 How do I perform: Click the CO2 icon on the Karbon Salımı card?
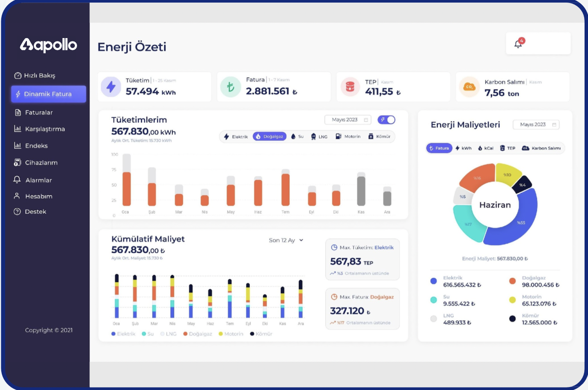[469, 87]
